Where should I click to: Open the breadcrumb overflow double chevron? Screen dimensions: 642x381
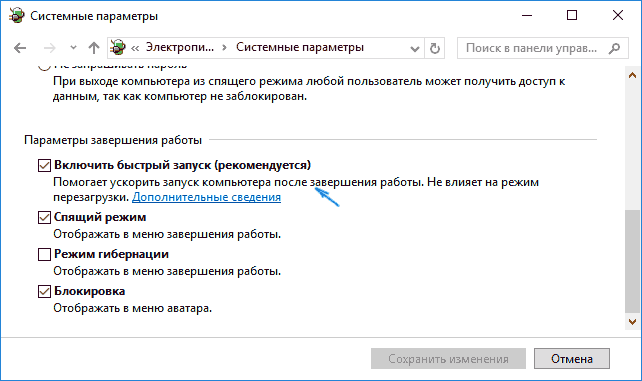[x=135, y=48]
